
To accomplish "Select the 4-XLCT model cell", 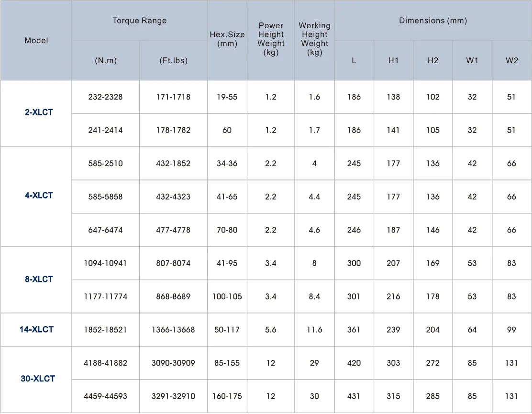I will [x=39, y=195].
